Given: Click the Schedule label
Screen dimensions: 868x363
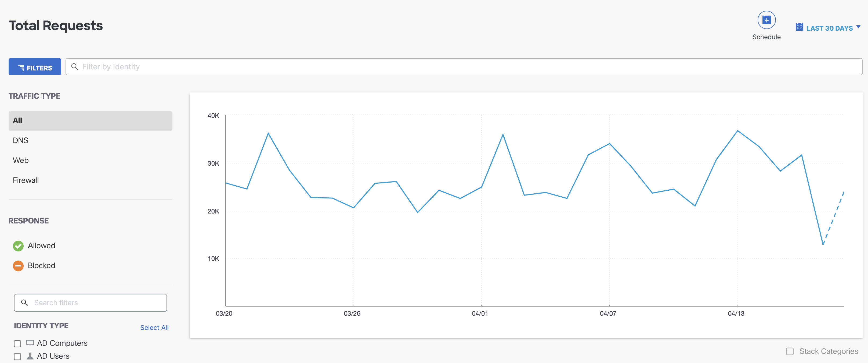Looking at the screenshot, I should pos(766,37).
